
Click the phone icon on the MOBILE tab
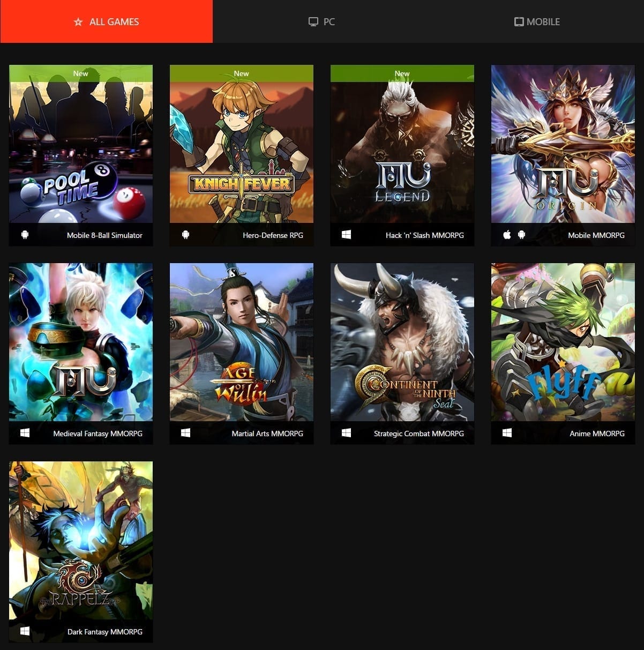(519, 22)
